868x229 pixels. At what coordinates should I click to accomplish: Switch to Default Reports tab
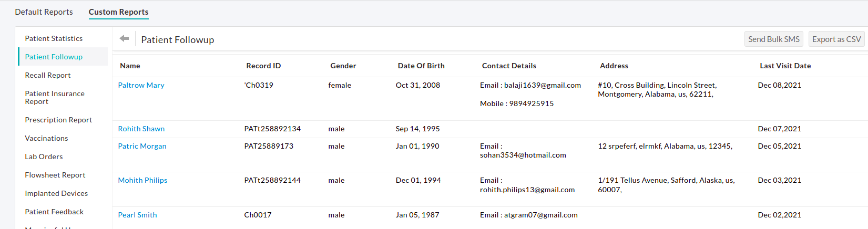44,12
